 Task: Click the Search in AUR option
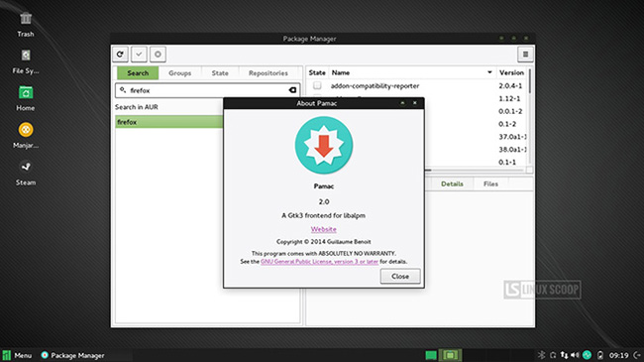[137, 107]
